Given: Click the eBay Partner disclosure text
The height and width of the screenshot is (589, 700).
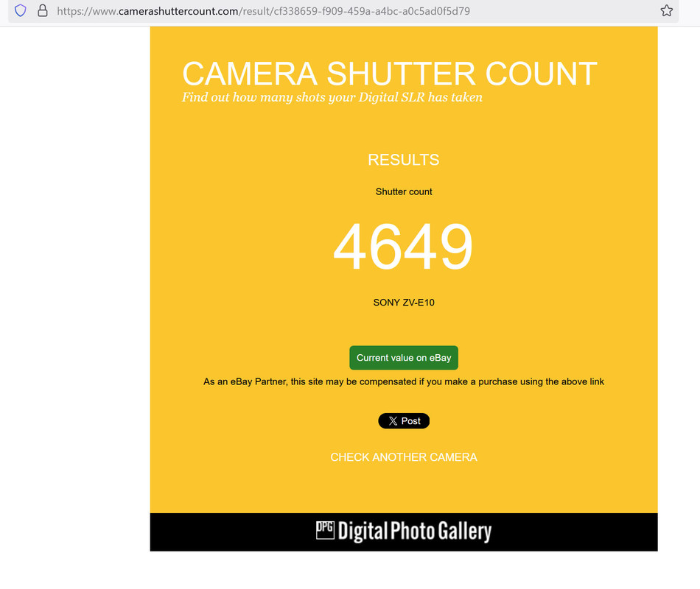Looking at the screenshot, I should tap(404, 381).
